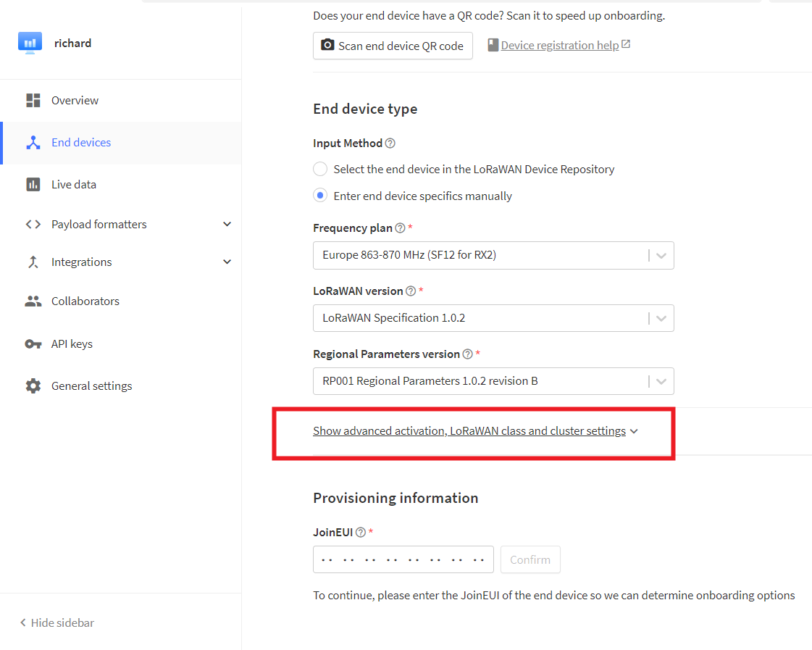The height and width of the screenshot is (650, 812).
Task: Open the LoRaWAN version dropdown
Action: [493, 318]
